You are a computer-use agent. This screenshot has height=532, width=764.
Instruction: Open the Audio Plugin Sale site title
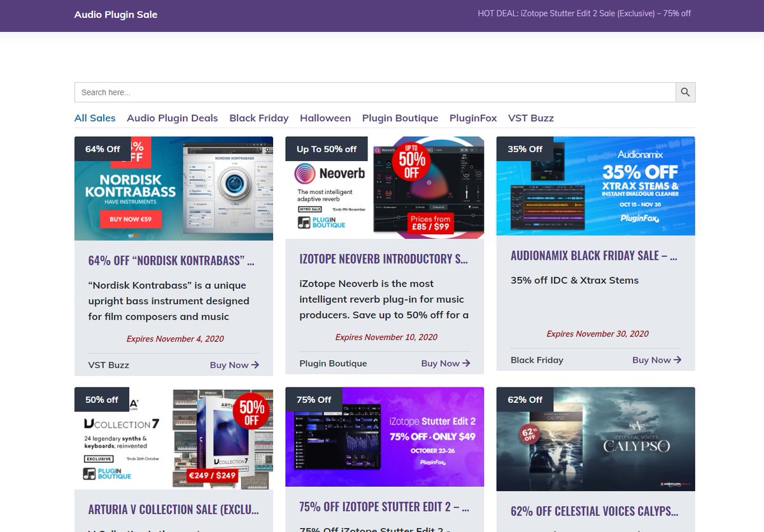coord(116,14)
